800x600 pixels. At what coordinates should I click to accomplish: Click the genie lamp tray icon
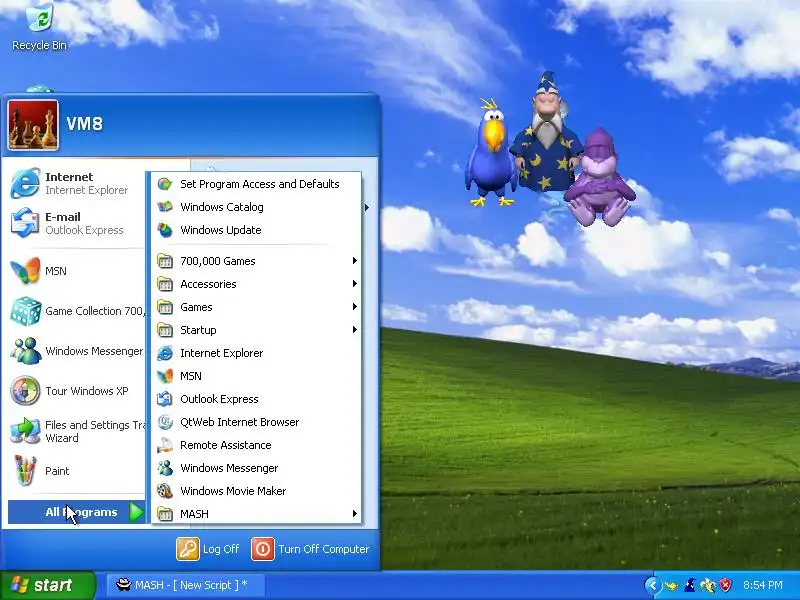tap(672, 585)
